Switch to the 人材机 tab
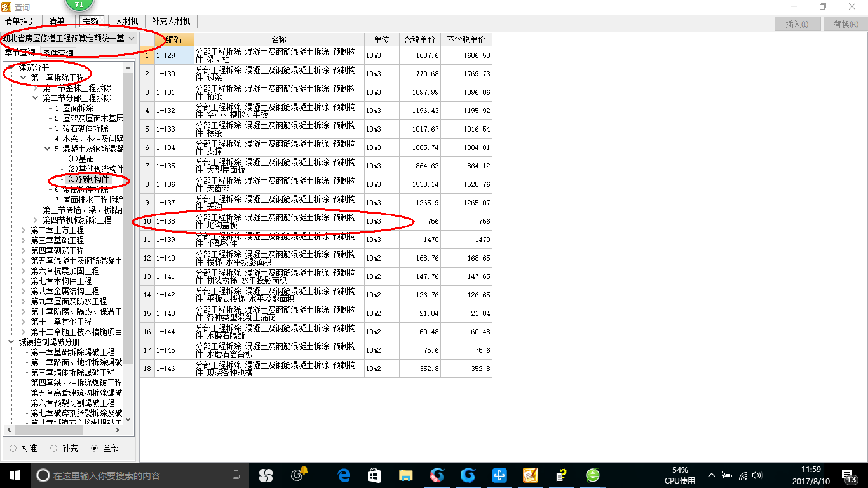 (x=126, y=22)
